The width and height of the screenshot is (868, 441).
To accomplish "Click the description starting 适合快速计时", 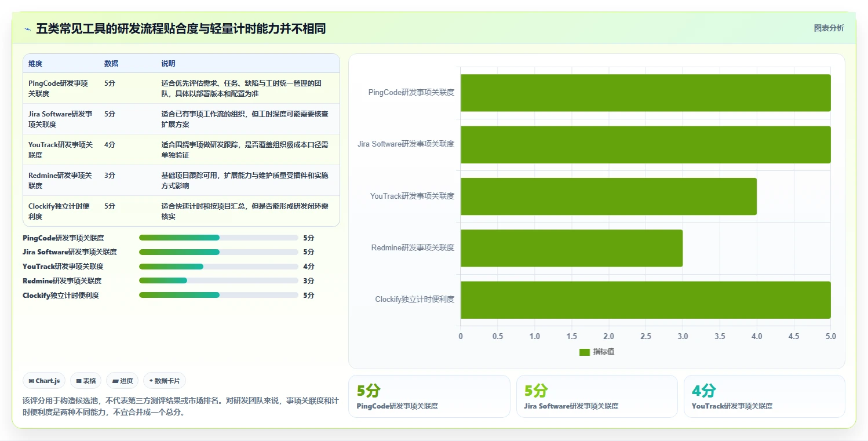I will tap(245, 211).
